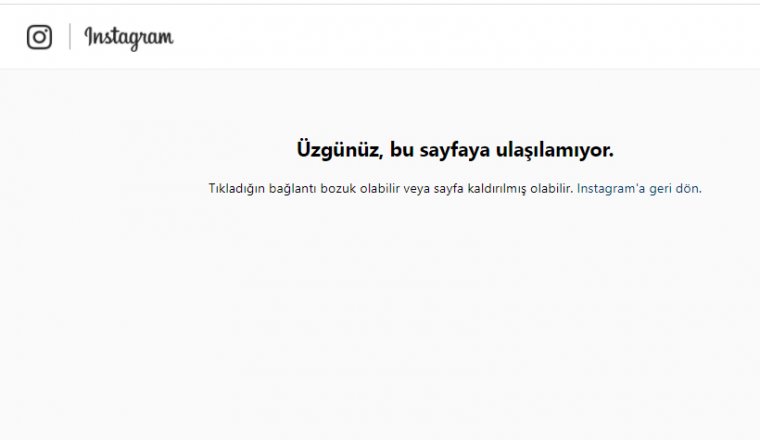Click the text "Tıkladığın bağlantı bozuk olabilir"
The image size is (760, 440).
(304, 189)
